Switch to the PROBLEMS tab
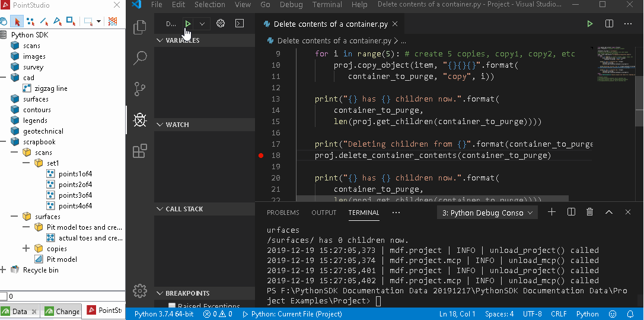644x320 pixels. coord(283,213)
